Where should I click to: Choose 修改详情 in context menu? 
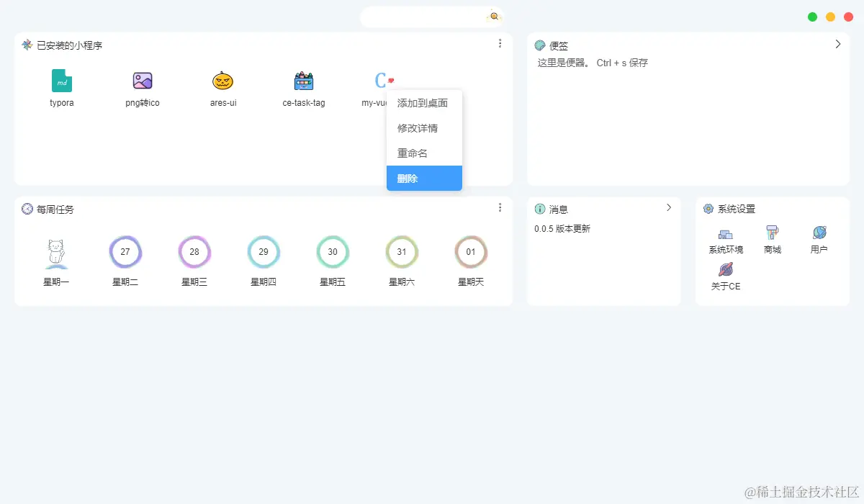(x=424, y=128)
